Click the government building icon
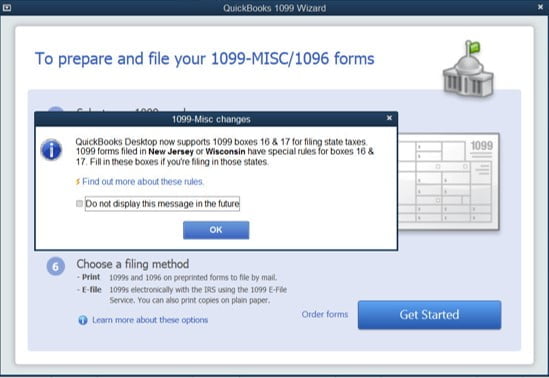The image size is (549, 378). tap(468, 69)
